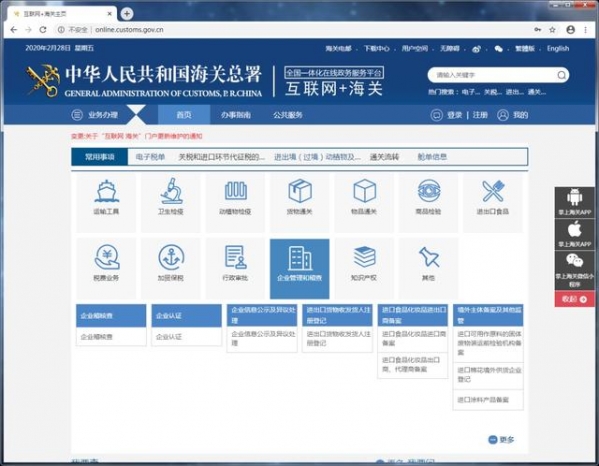Switch to the 首页 nav tab

184,115
